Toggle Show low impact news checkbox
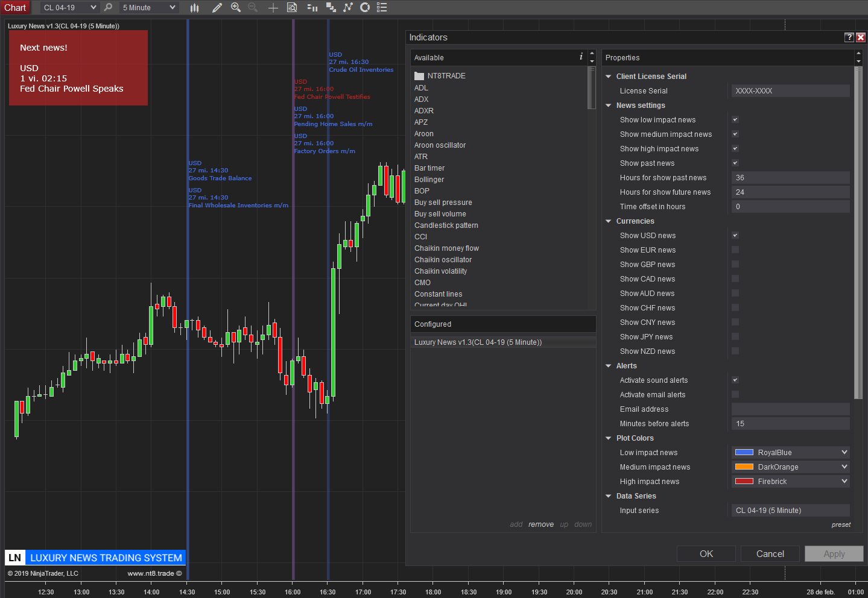Image resolution: width=868 pixels, height=598 pixels. tap(735, 120)
